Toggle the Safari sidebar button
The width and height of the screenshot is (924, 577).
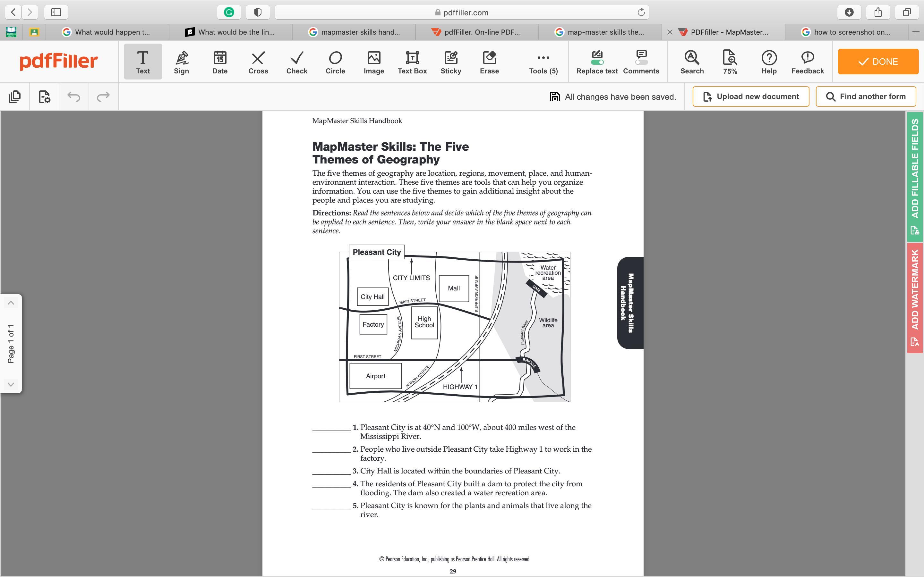pos(56,12)
